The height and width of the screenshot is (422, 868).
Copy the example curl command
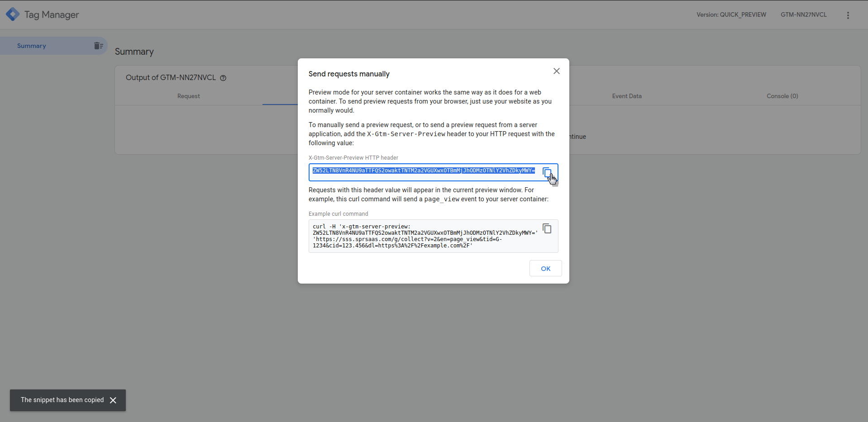547,229
